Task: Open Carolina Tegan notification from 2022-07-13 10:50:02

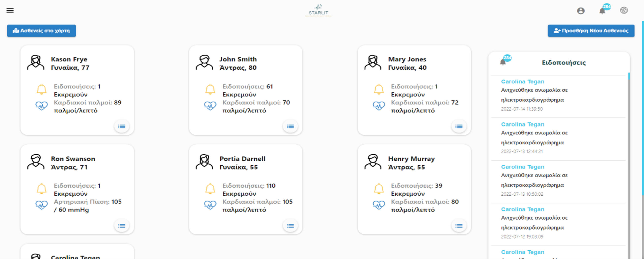Action: pyautogui.click(x=559, y=181)
